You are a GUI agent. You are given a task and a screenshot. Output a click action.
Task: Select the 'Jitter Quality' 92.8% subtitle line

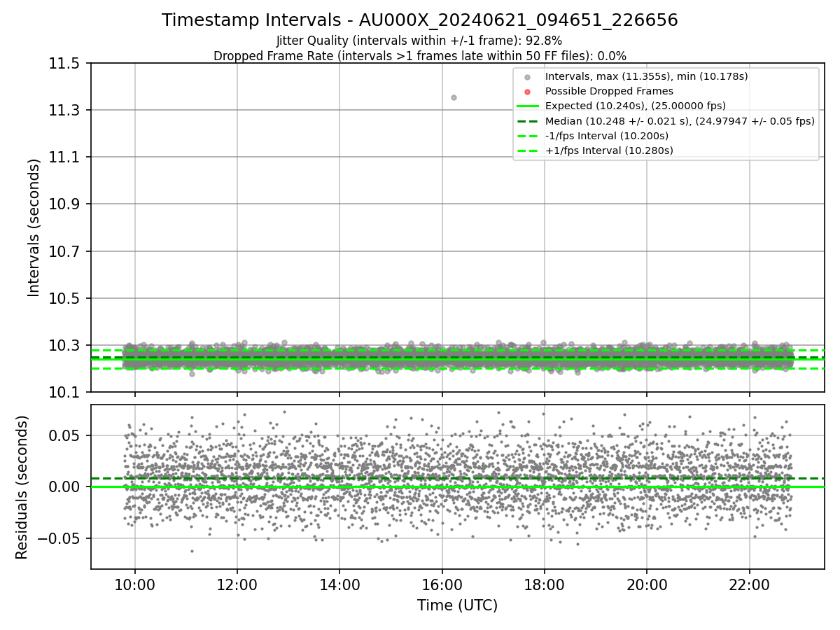click(x=419, y=41)
